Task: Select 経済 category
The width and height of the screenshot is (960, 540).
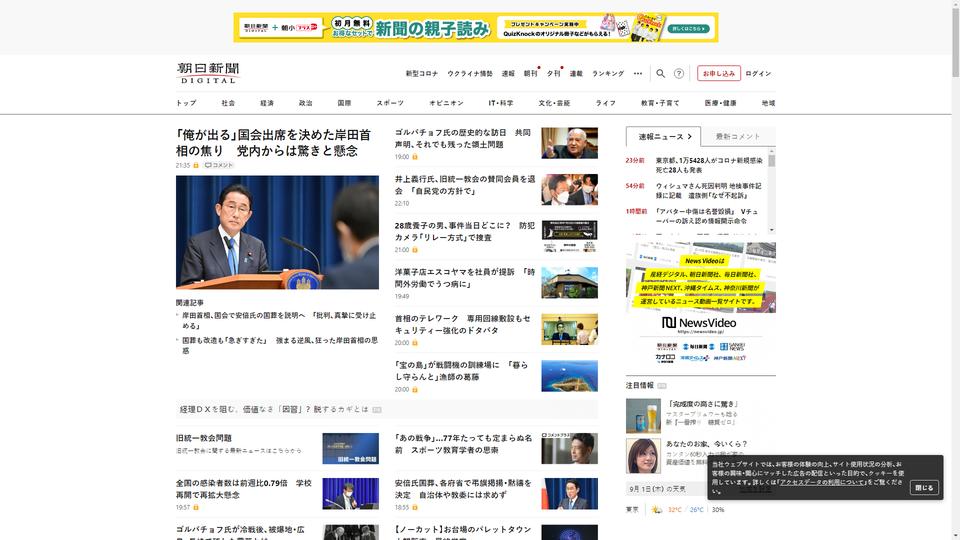Action: (267, 103)
